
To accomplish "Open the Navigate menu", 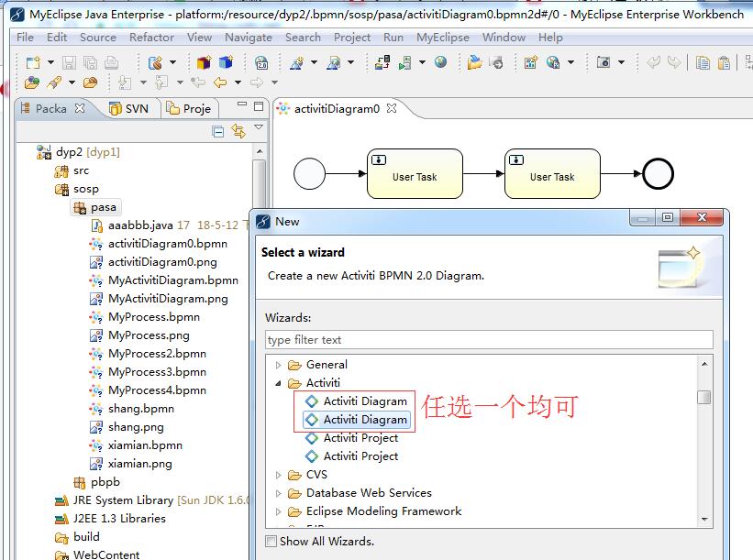I will coord(249,37).
